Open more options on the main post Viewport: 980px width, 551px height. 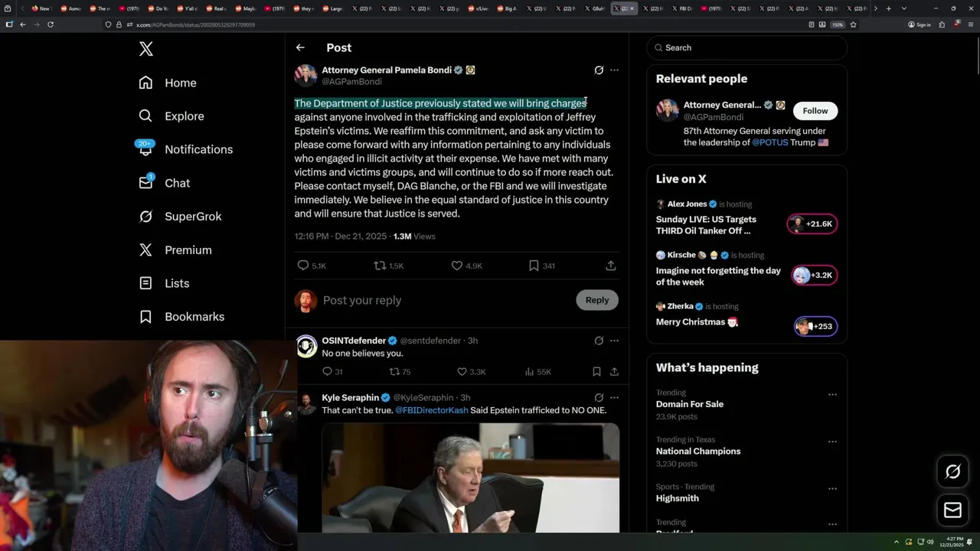pyautogui.click(x=614, y=70)
